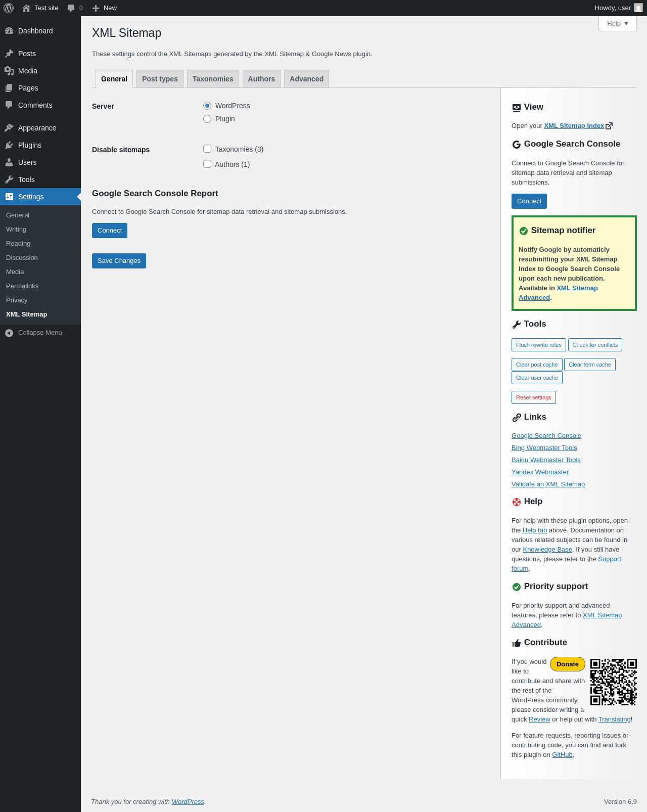
Task: Click the red Reset settings button
Action: click(534, 397)
